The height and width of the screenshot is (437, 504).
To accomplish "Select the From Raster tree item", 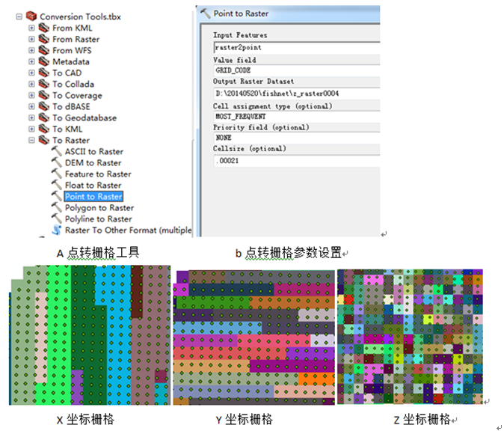I will [76, 39].
